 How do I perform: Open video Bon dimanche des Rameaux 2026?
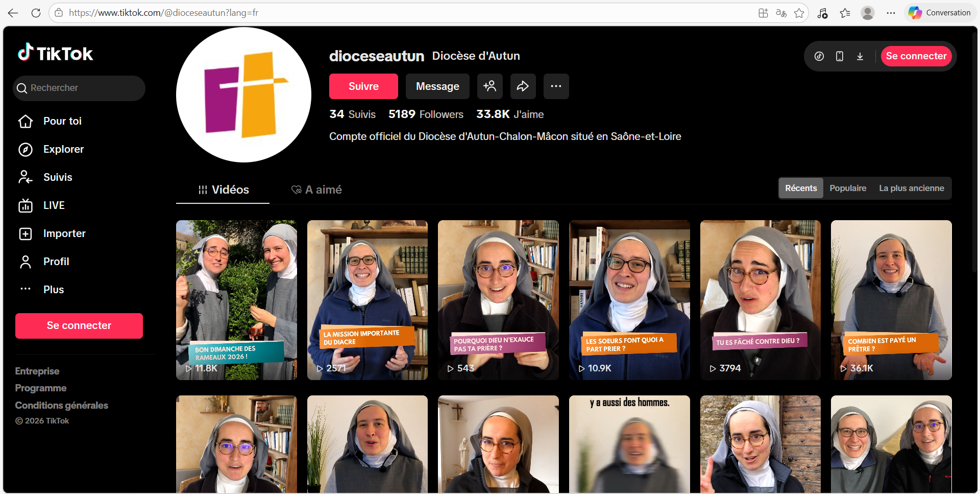(236, 300)
